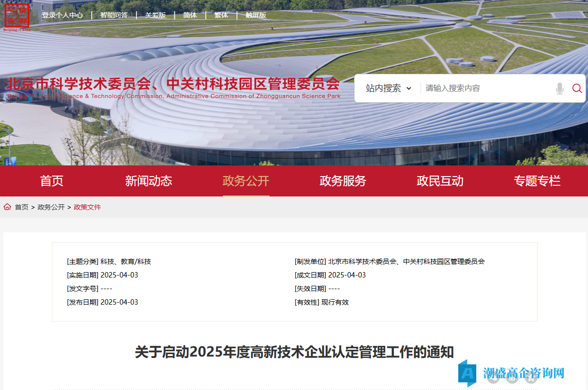Screen dimensions: 588x390
Task: Open 专题专栏 in the navigation bar
Action: point(537,181)
